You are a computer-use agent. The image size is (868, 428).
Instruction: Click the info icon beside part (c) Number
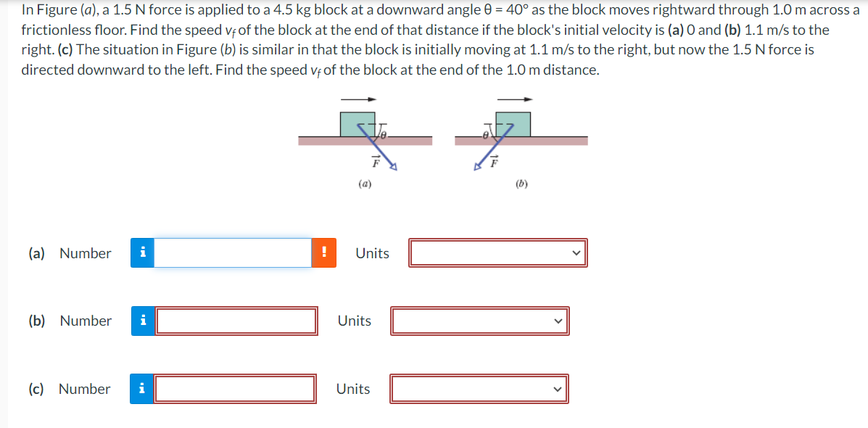coord(142,389)
